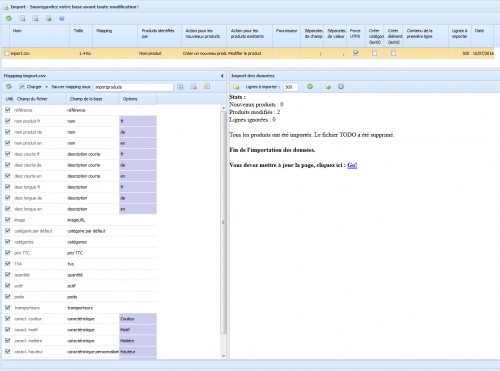Uncheck the 'prix TTC' mapping checkbox

click(8, 253)
